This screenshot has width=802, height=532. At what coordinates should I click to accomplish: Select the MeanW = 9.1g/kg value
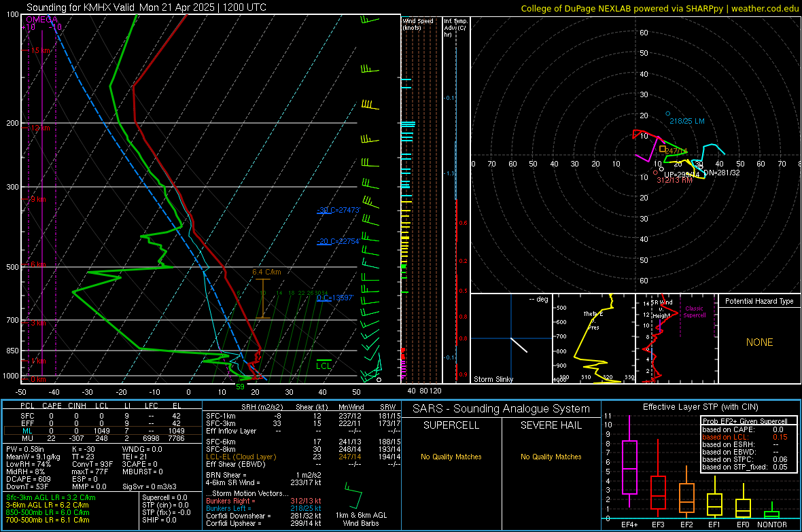(x=33, y=457)
